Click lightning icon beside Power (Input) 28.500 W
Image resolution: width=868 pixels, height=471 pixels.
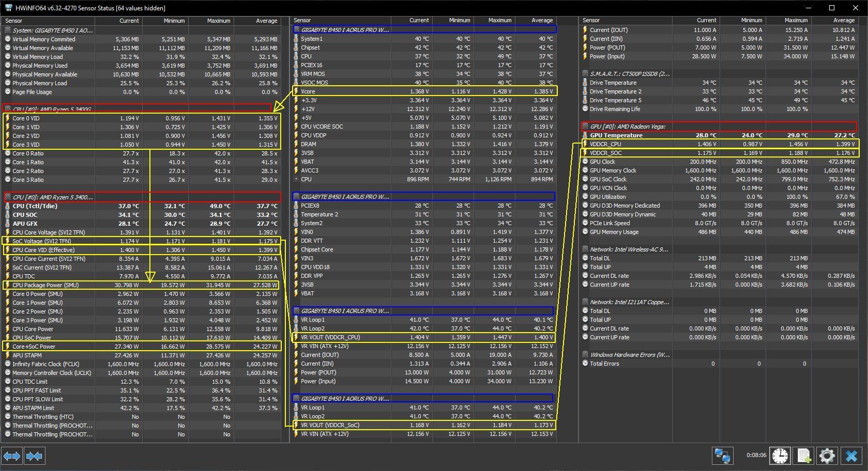[585, 56]
